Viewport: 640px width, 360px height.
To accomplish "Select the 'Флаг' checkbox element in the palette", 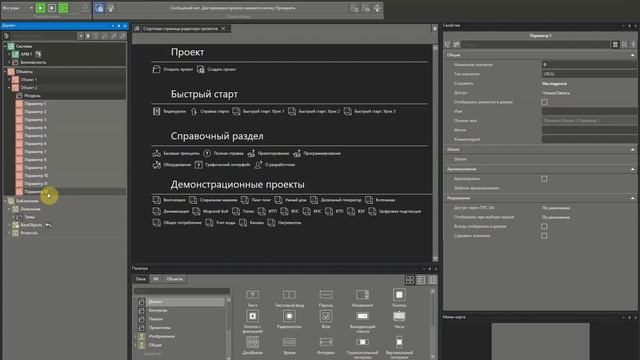I will tap(326, 319).
